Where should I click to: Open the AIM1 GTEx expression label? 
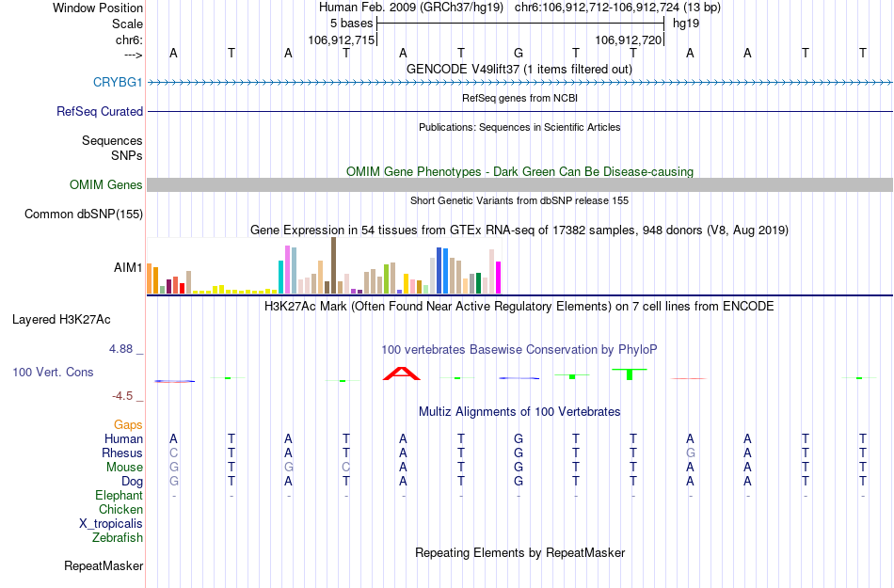pos(128,267)
